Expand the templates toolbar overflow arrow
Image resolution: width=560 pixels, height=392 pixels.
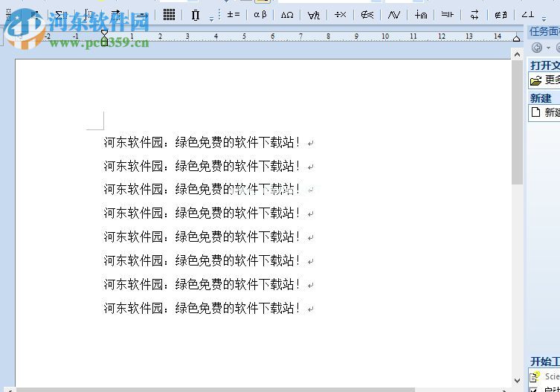tap(211, 19)
